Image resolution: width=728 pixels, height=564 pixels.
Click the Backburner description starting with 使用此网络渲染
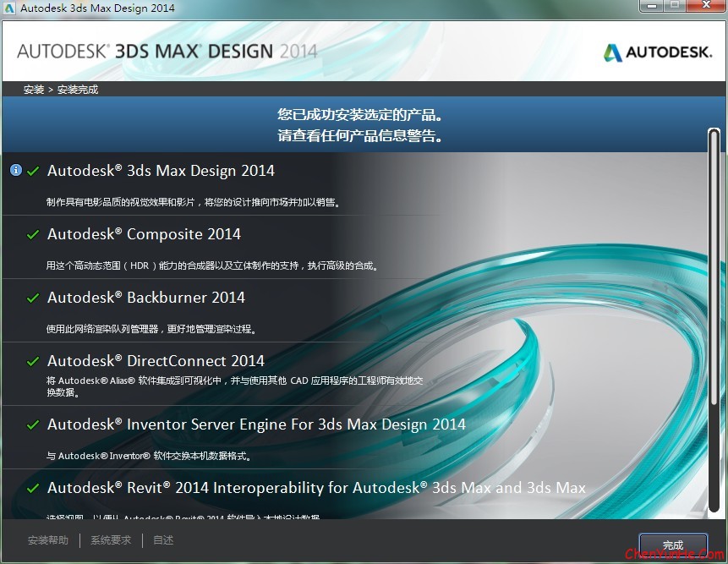(x=151, y=329)
